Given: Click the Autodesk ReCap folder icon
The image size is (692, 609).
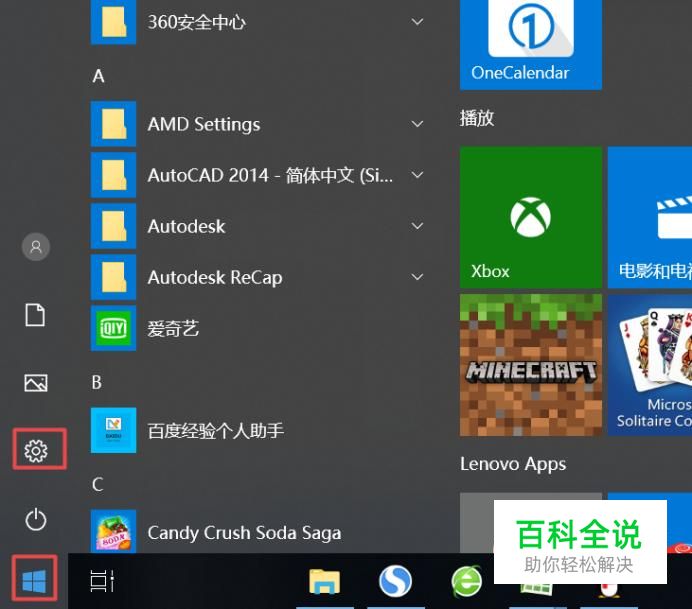Looking at the screenshot, I should (113, 277).
